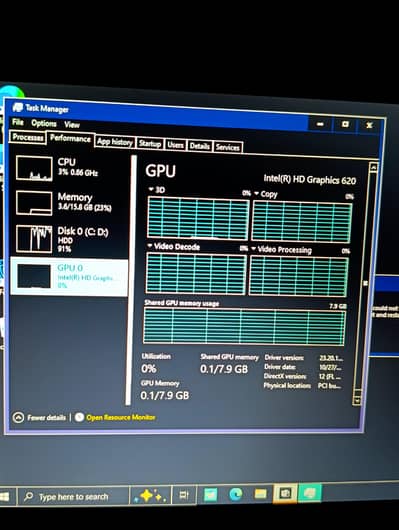The height and width of the screenshot is (530, 399).
Task: Click the Driver version label
Action: click(284, 357)
